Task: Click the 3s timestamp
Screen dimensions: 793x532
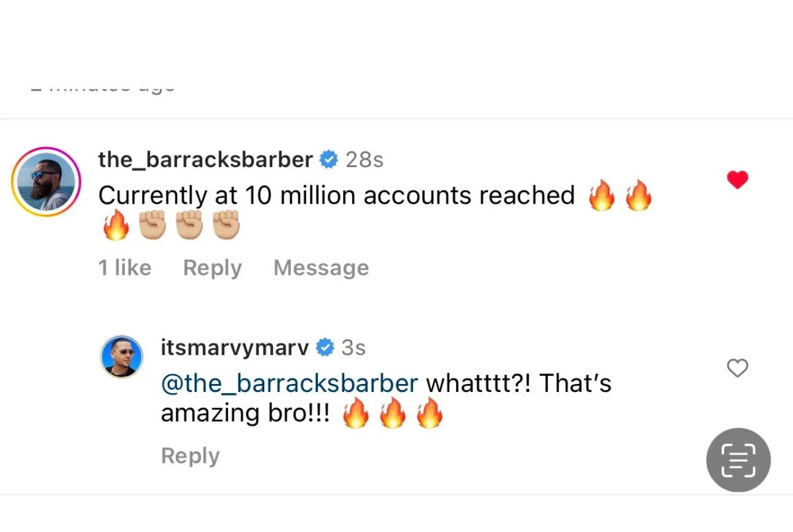Action: point(354,348)
